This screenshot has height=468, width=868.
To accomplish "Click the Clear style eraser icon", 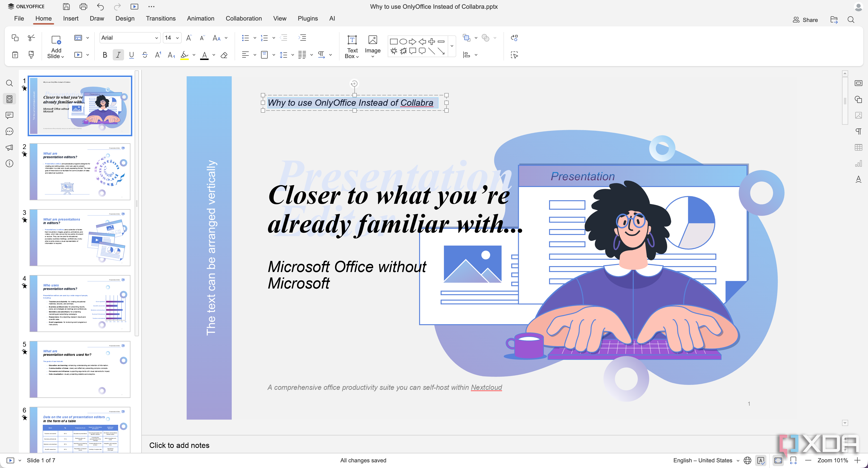I will [224, 55].
